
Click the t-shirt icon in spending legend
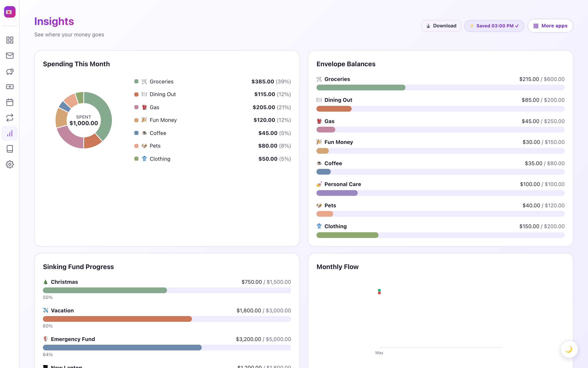[144, 159]
